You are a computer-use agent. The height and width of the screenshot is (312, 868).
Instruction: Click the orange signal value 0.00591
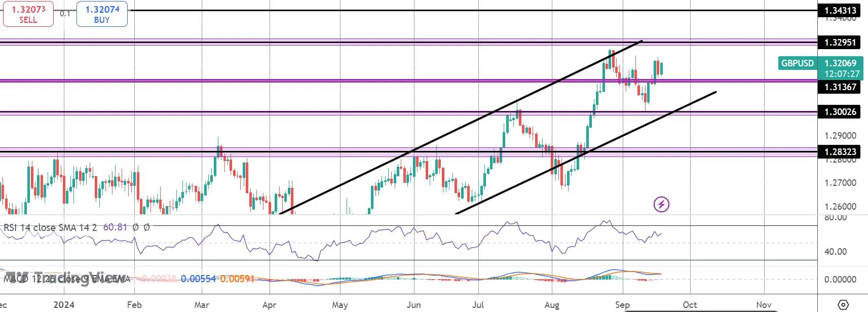[x=237, y=279]
